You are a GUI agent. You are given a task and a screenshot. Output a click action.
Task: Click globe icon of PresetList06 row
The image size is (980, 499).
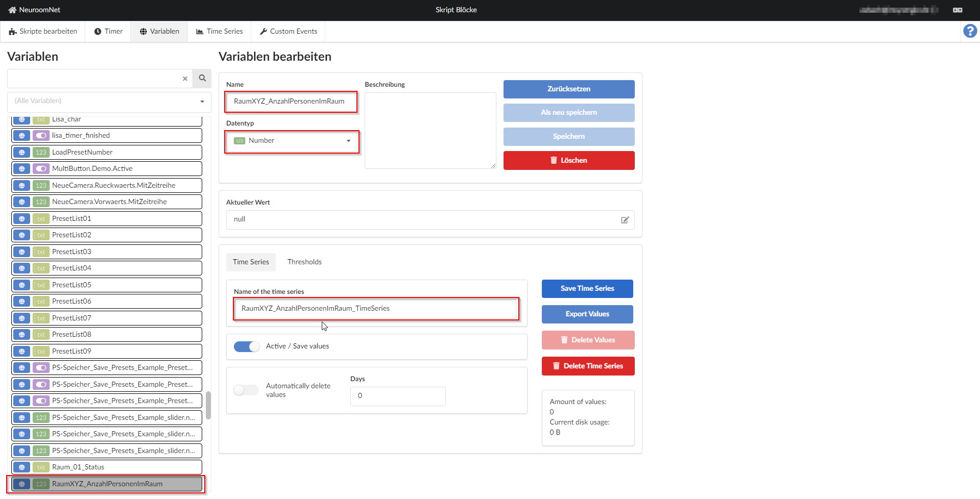point(21,302)
